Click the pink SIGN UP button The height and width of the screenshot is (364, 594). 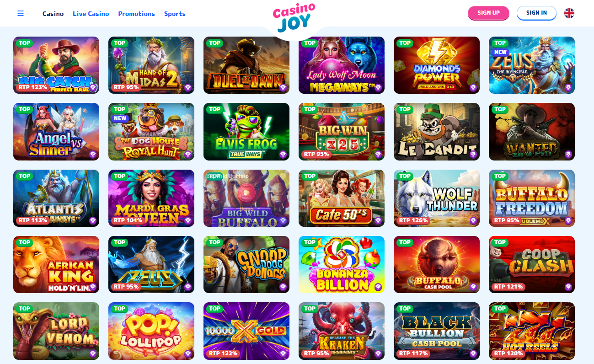(488, 13)
